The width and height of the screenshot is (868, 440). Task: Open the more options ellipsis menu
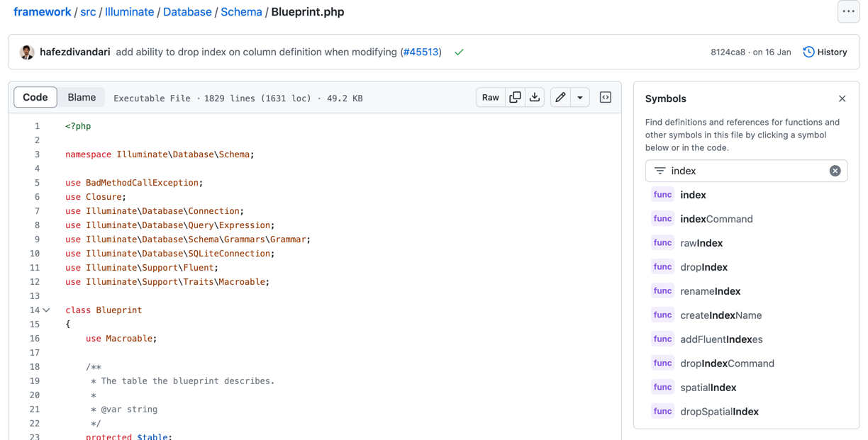pos(848,11)
